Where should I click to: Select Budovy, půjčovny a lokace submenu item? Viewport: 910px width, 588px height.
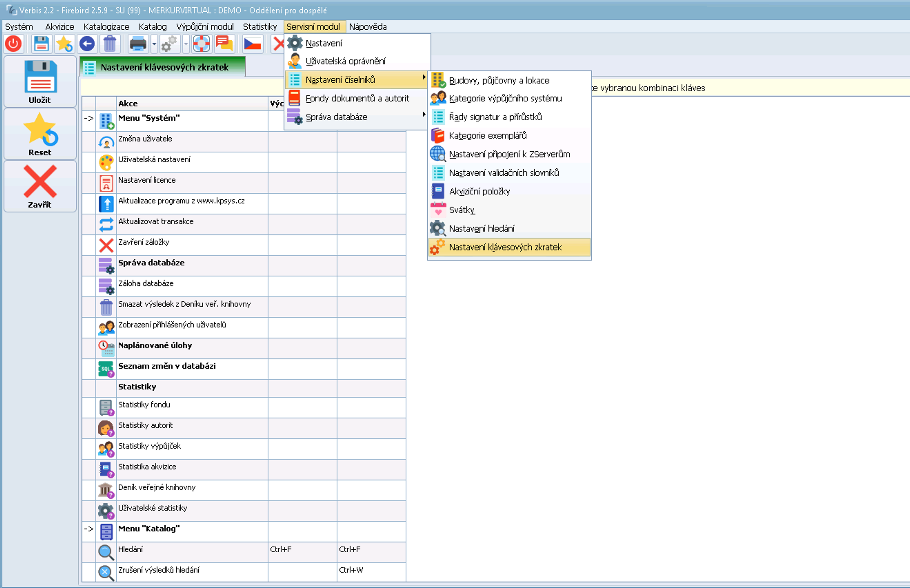pyautogui.click(x=509, y=81)
